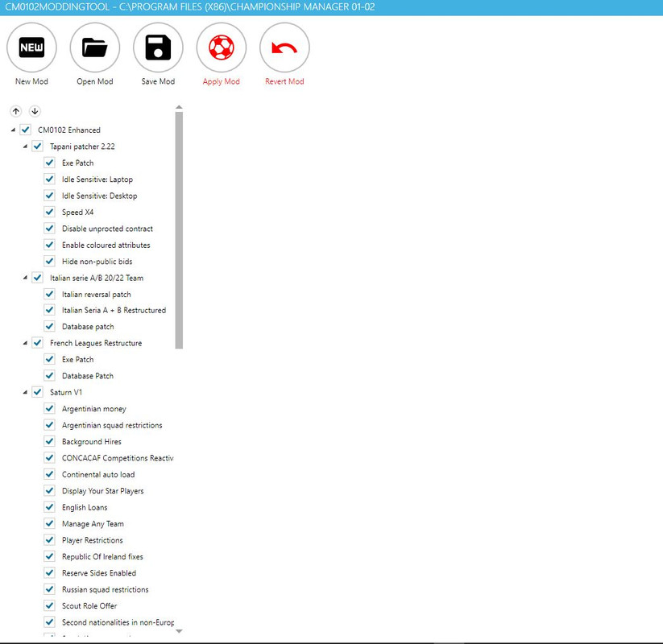Select the Database patch item under Italian serie
The width and height of the screenshot is (663, 644).
(88, 327)
